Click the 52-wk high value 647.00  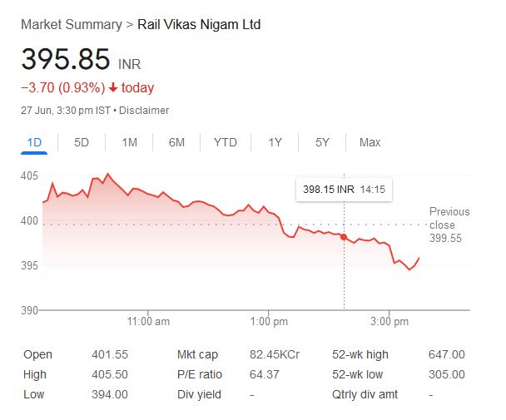[x=447, y=354]
